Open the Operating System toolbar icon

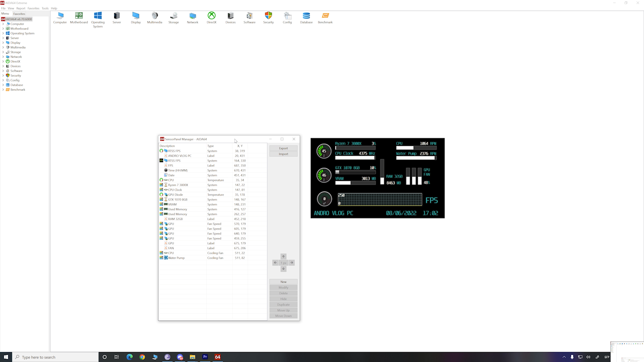[98, 20]
